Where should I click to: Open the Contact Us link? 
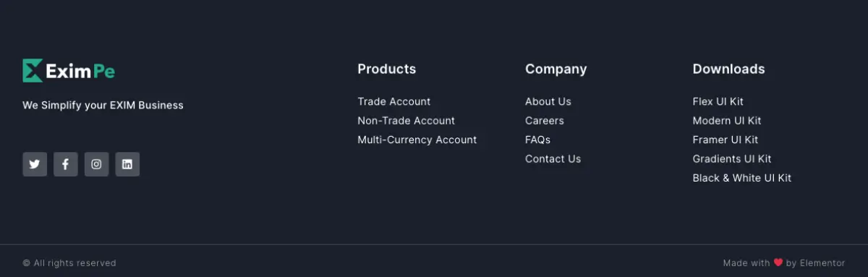click(x=553, y=158)
